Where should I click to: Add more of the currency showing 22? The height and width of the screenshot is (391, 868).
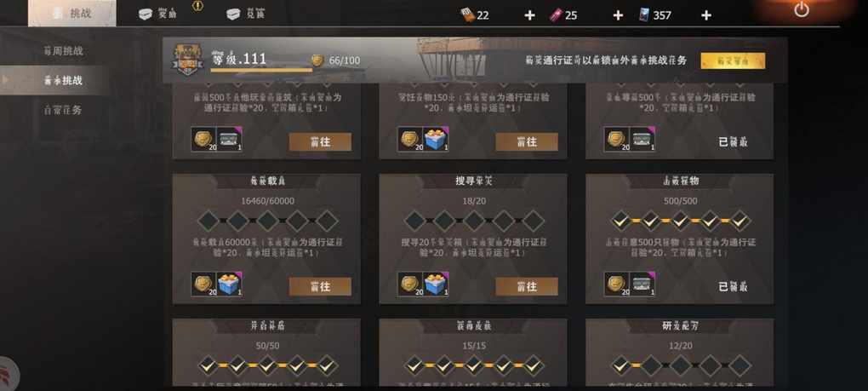pyautogui.click(x=530, y=15)
